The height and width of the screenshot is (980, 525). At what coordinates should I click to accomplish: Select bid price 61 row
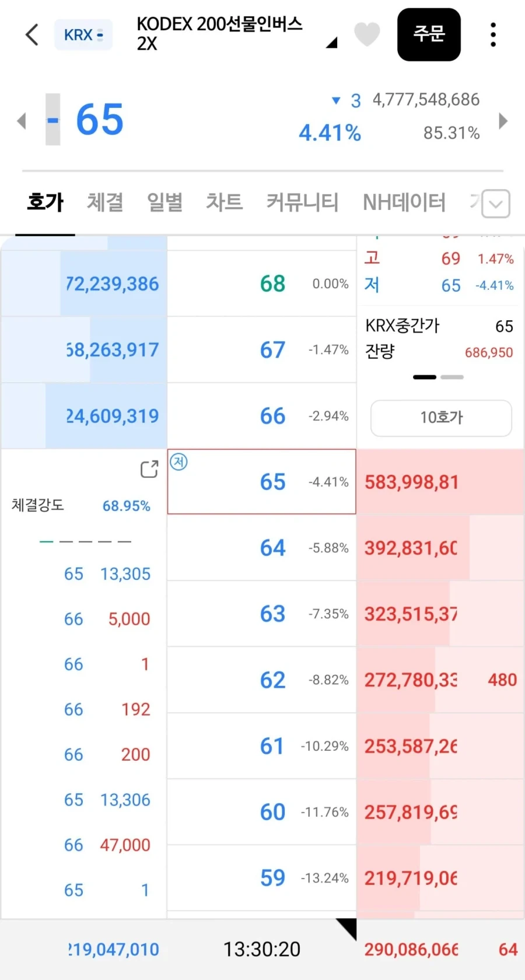pyautogui.click(x=261, y=745)
